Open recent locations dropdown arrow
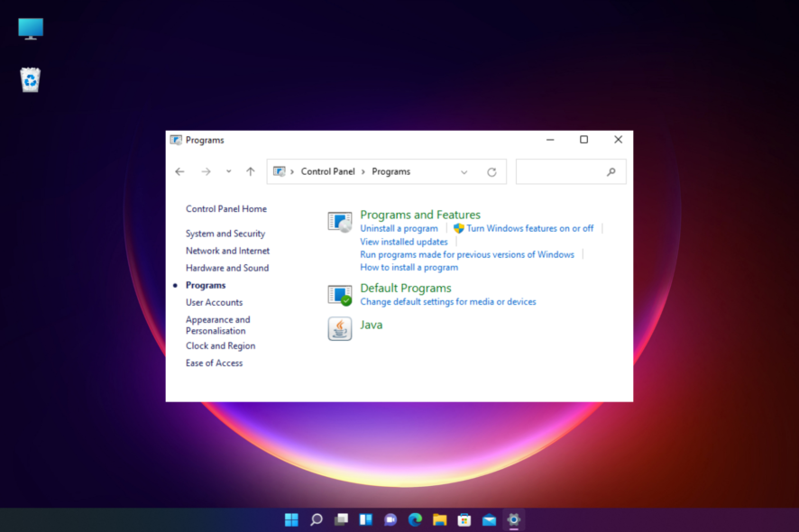Viewport: 799px width, 532px height. tap(229, 171)
